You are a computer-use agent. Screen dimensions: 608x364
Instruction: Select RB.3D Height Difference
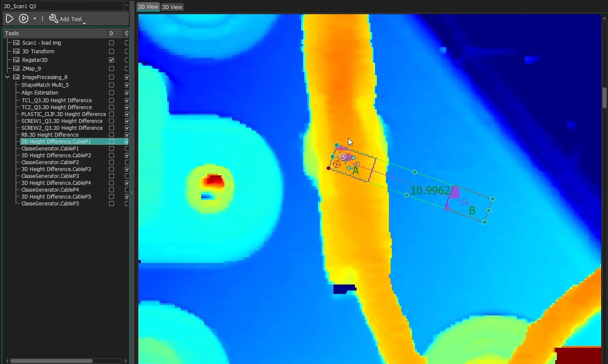[x=50, y=135]
